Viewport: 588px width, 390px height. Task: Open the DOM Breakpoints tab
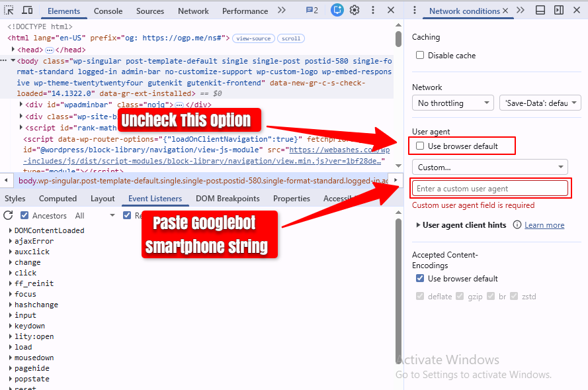(x=228, y=199)
